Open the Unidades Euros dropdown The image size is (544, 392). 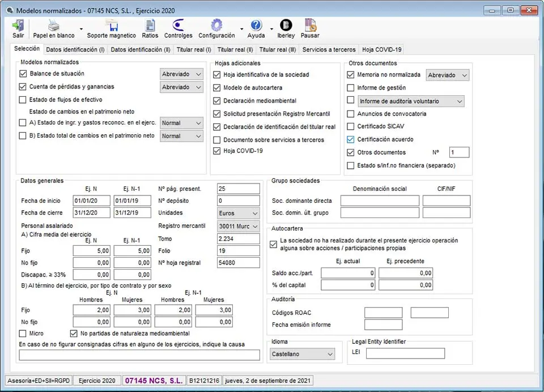tap(239, 213)
